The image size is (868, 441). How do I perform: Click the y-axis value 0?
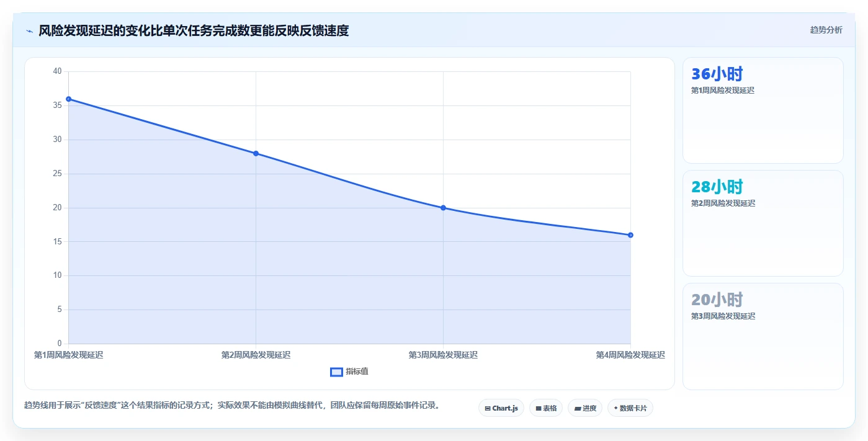coord(60,344)
